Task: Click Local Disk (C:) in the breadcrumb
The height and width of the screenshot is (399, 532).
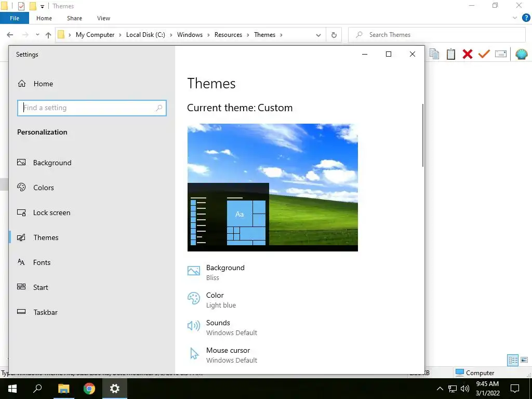Action: pyautogui.click(x=145, y=35)
